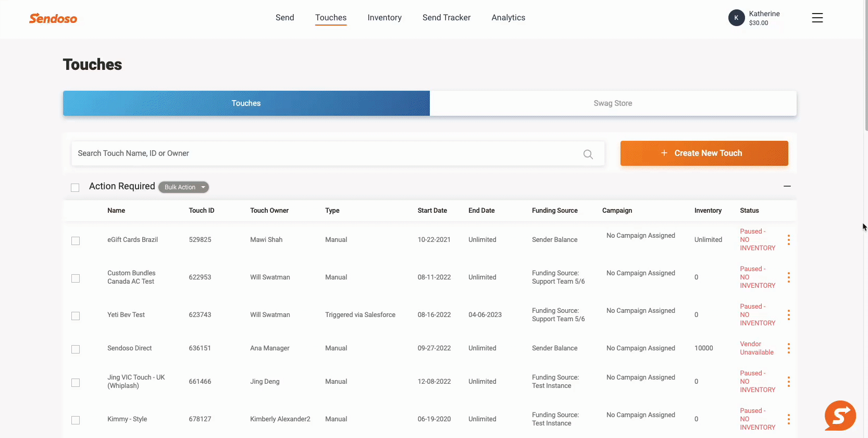Open more options for eGift Cards Brazil
This screenshot has height=438, width=868.
click(789, 240)
